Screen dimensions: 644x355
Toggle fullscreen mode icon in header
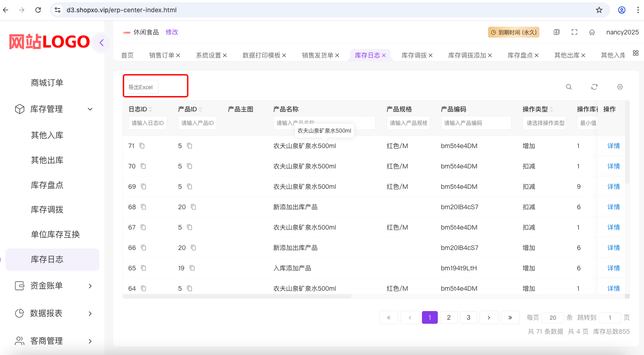(575, 32)
